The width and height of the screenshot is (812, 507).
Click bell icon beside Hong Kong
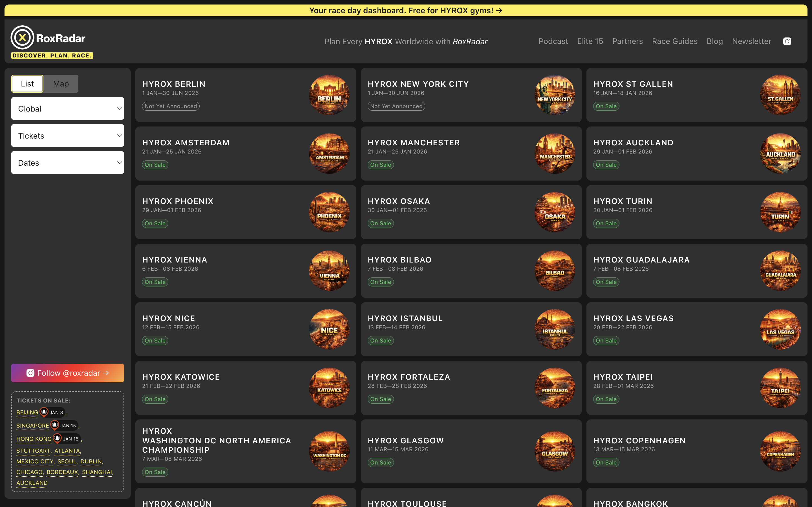[58, 438]
